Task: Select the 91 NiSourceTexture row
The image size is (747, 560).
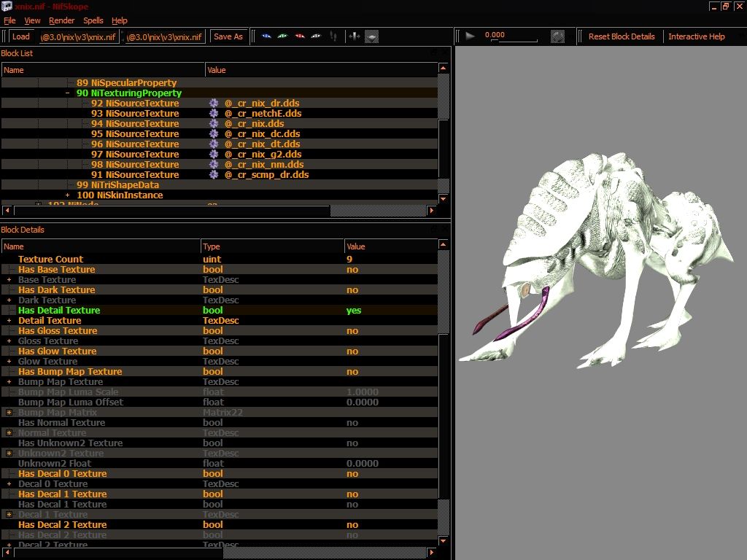Action: click(x=219, y=175)
